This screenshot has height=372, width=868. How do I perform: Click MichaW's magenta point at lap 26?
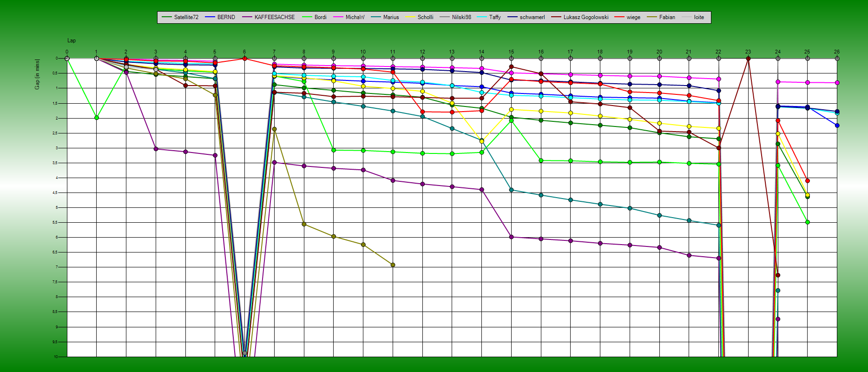pyautogui.click(x=837, y=83)
